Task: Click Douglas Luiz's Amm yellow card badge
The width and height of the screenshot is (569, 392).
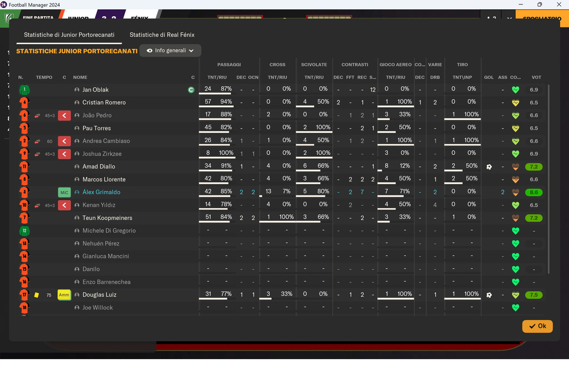Action: click(64, 294)
